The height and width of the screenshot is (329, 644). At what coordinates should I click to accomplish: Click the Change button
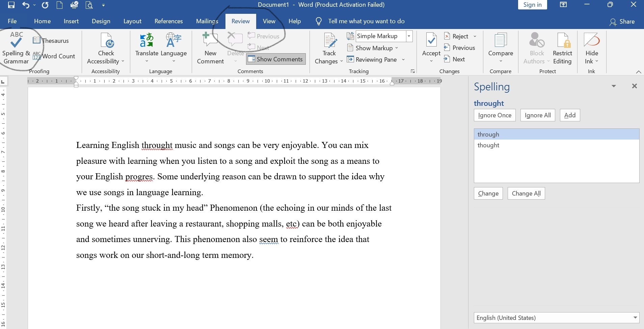[x=488, y=193]
